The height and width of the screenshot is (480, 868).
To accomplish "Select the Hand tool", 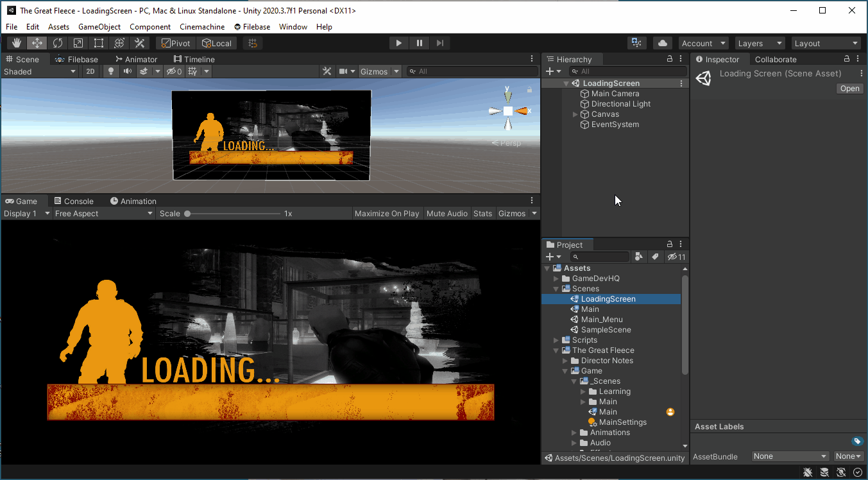I will (17, 43).
